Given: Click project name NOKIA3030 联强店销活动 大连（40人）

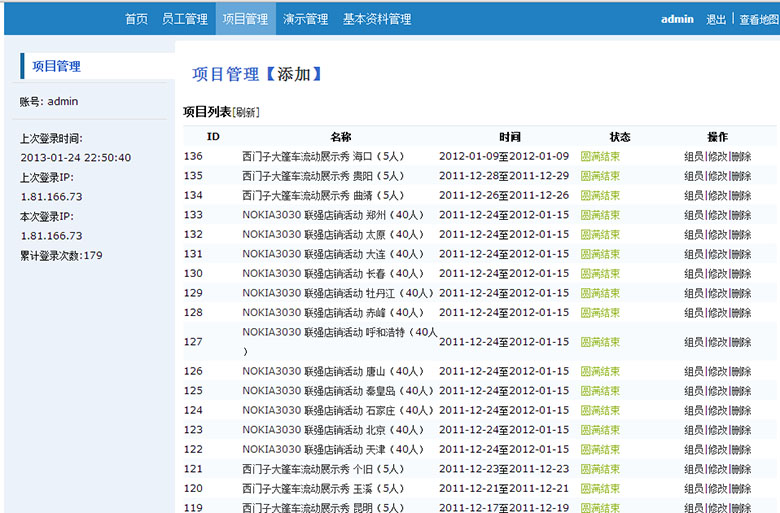Looking at the screenshot, I should pyautogui.click(x=333, y=254).
